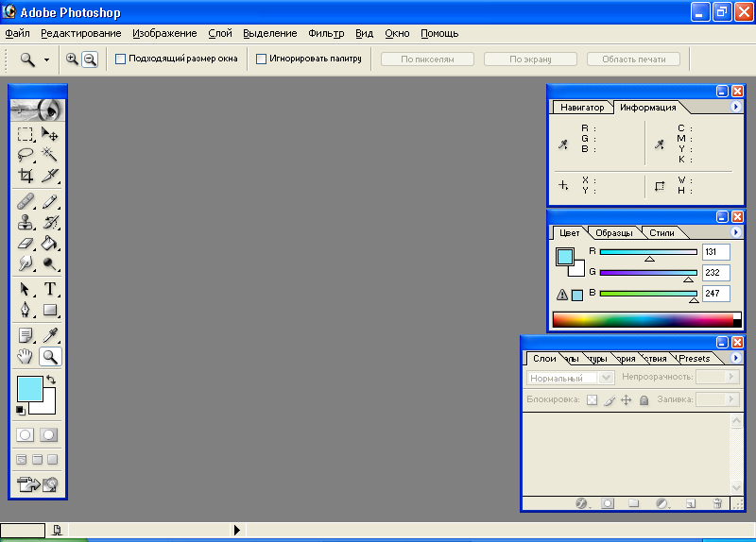The image size is (756, 542).
Task: Click the zoom percentage field in status bar
Action: pos(23,530)
